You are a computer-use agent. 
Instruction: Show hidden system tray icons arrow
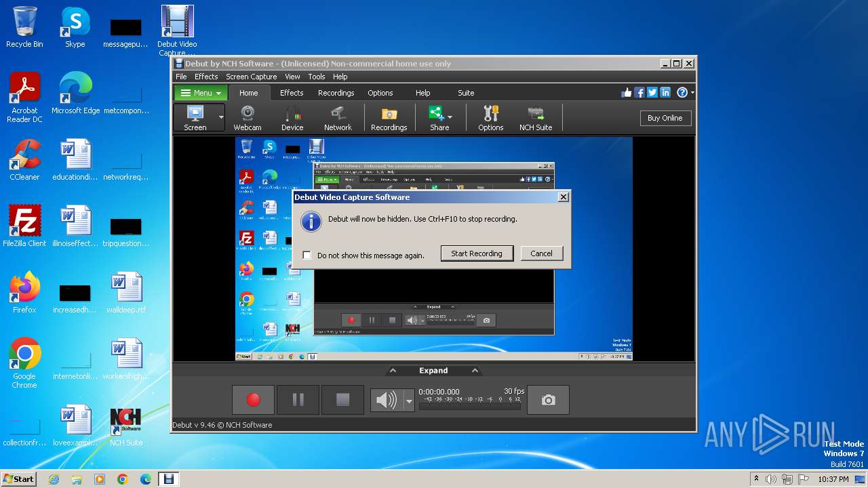click(756, 479)
